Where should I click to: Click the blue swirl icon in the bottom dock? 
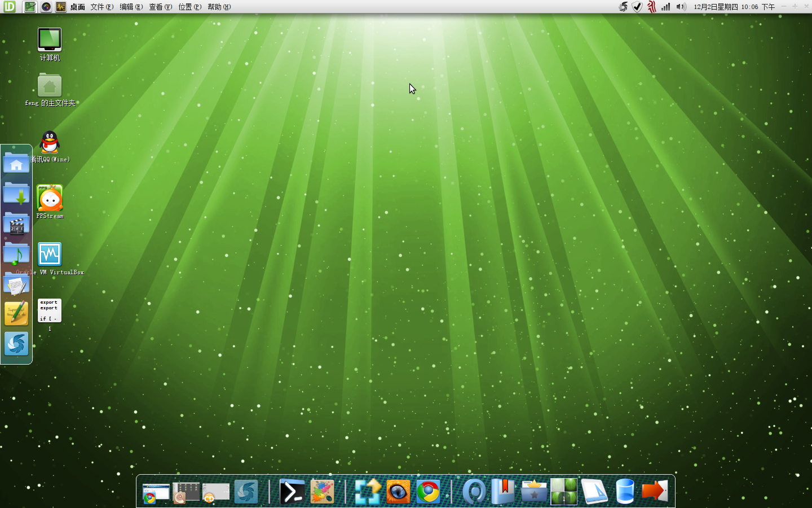point(246,492)
